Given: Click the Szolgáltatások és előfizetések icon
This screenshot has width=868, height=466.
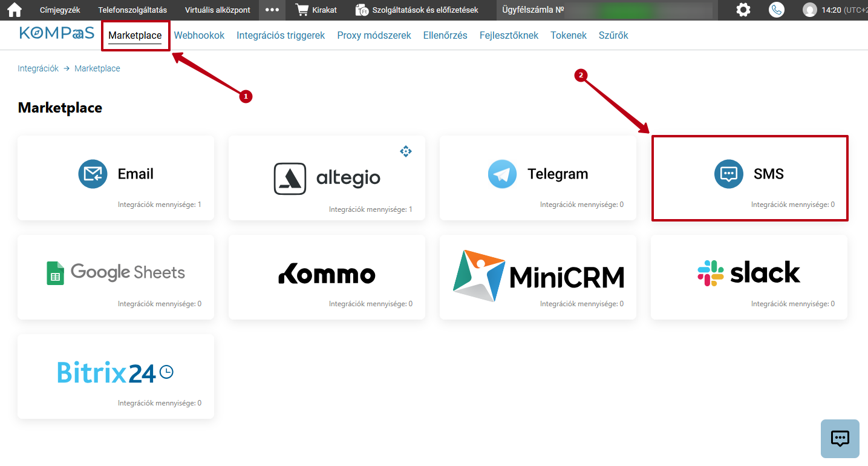Looking at the screenshot, I should point(362,10).
